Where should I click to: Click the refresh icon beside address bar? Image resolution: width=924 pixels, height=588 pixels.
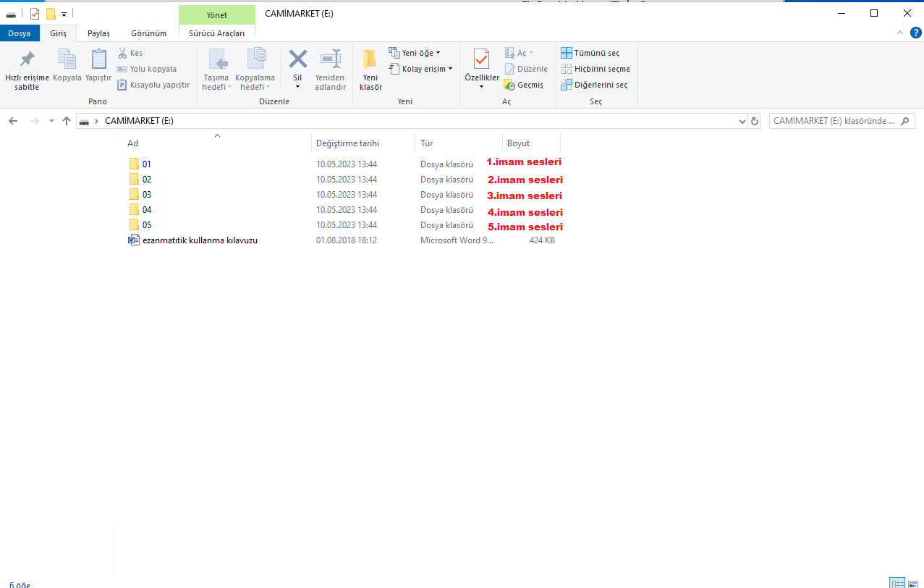click(x=755, y=121)
